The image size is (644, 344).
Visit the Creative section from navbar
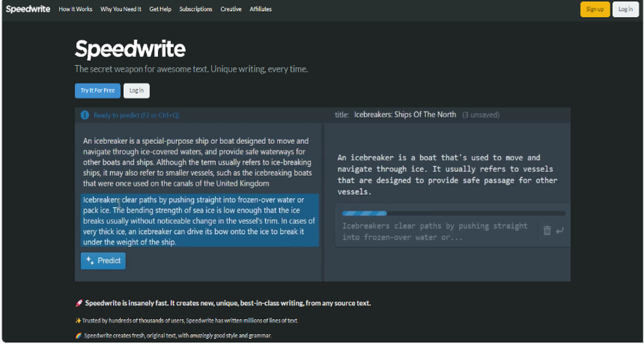[x=231, y=9]
